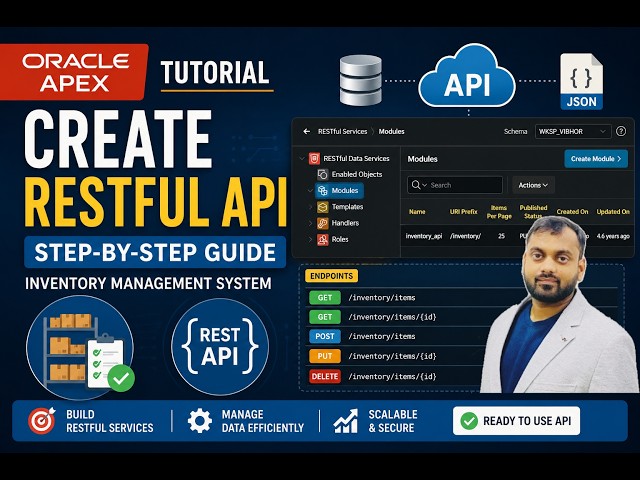The width and height of the screenshot is (640, 480).
Task: Click the GET badge for /inventory/items
Action: pos(325,298)
